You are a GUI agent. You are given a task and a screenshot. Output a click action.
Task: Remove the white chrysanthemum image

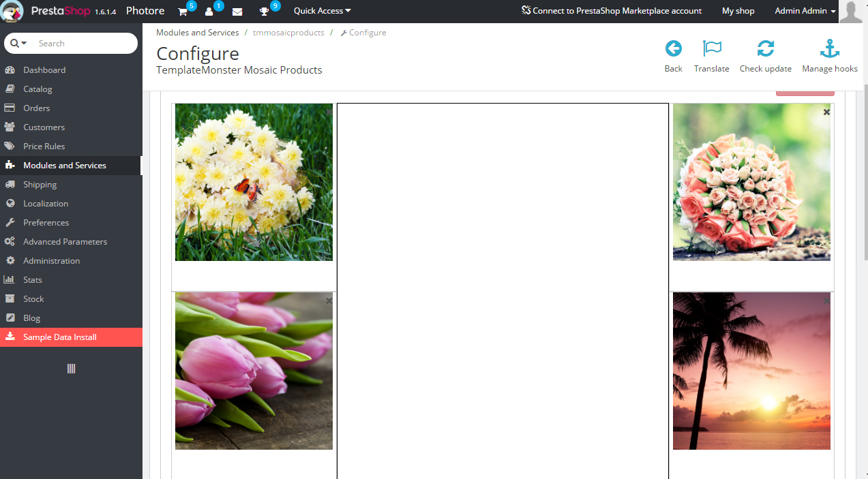329,112
